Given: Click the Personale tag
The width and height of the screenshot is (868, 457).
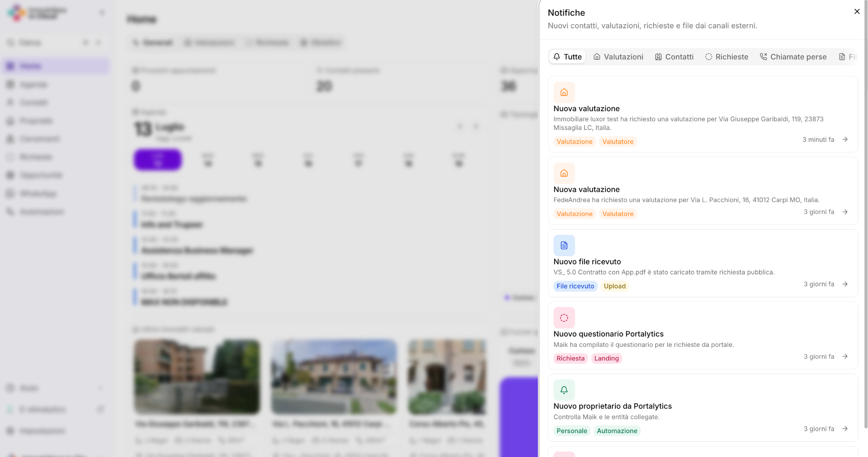Looking at the screenshot, I should [x=572, y=431].
